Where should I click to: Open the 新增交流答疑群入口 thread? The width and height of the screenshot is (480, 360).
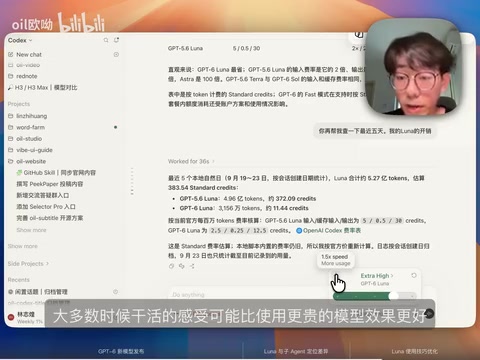(43, 195)
